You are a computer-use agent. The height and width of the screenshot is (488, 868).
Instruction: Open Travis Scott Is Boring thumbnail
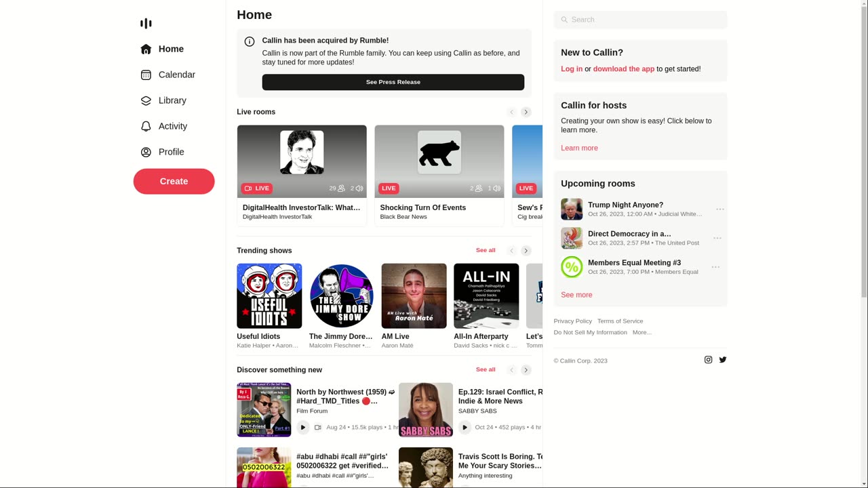tap(426, 468)
